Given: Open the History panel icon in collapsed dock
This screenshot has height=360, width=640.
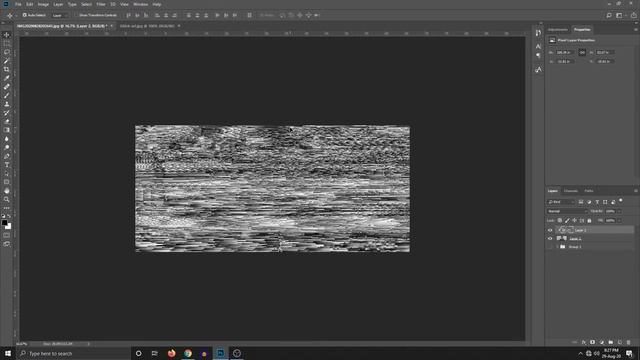Looking at the screenshot, I should [538, 33].
